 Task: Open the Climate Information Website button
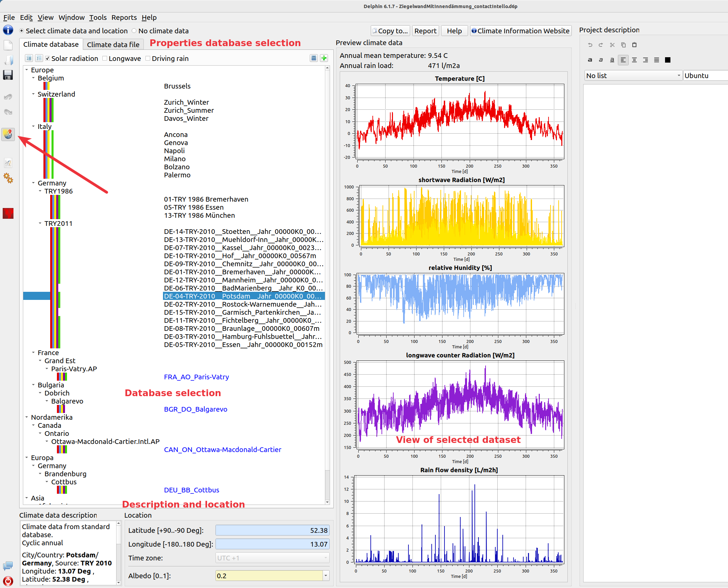tap(521, 31)
